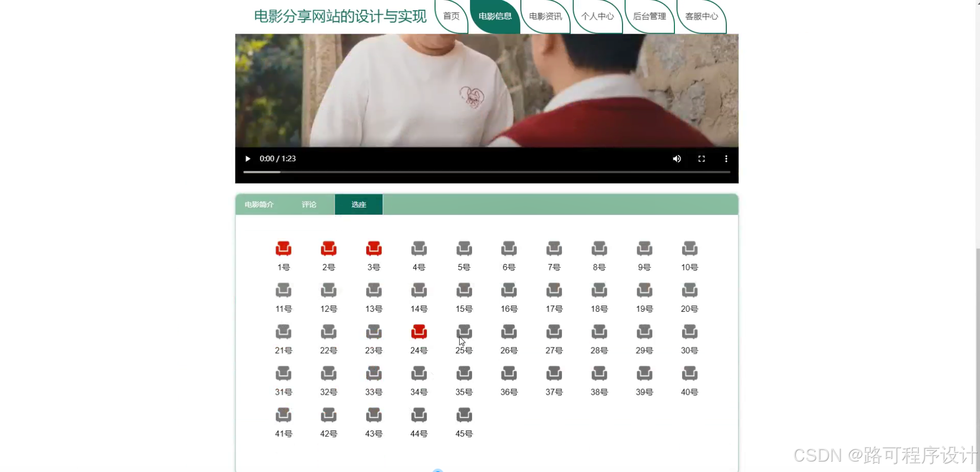The height and width of the screenshot is (472, 980).
Task: Select seat 14号
Action: 419,290
